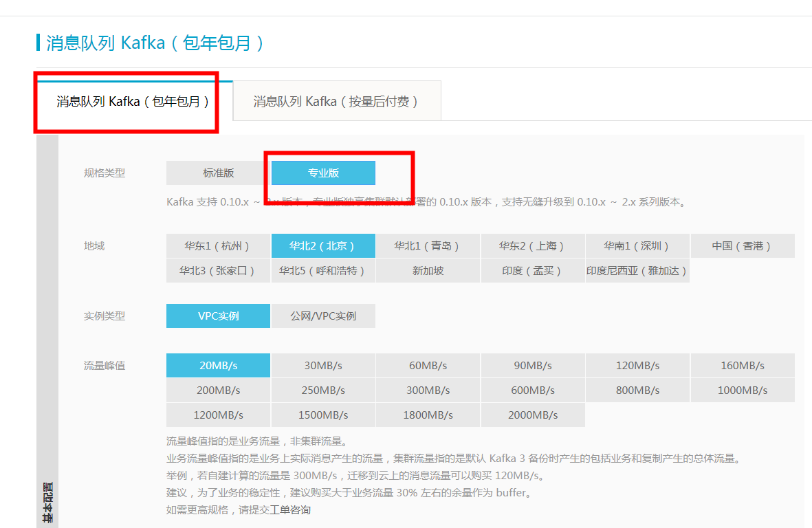Choose region 华北1（青岛）
The height and width of the screenshot is (528, 812).
click(428, 246)
